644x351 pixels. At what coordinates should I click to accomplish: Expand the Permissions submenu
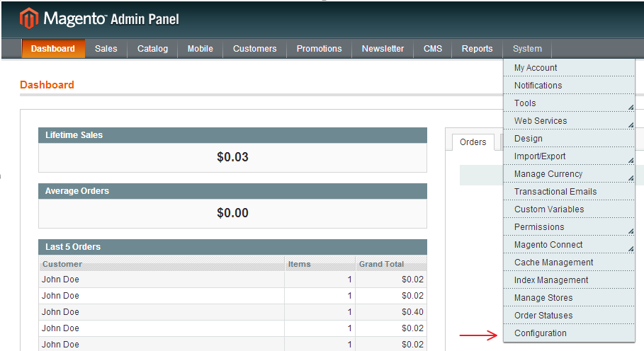point(569,226)
